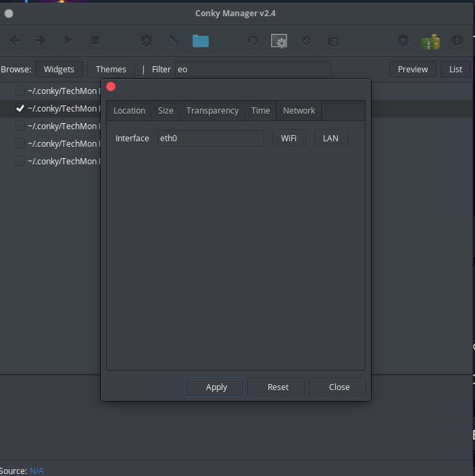Apply the widget settings
Screen dimensions: 475x476
click(x=214, y=387)
